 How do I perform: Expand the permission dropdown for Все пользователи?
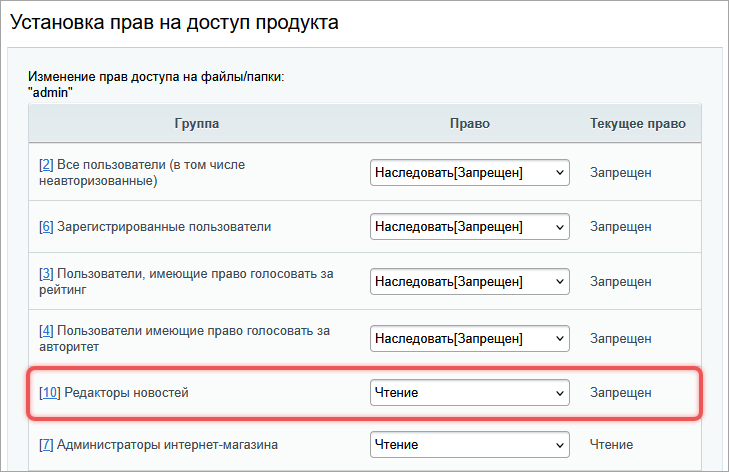coord(469,172)
